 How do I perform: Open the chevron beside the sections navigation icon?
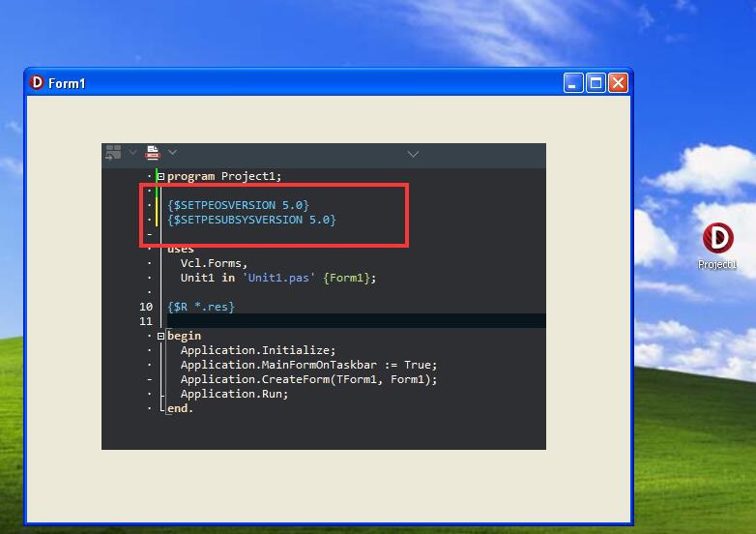pyautogui.click(x=132, y=153)
